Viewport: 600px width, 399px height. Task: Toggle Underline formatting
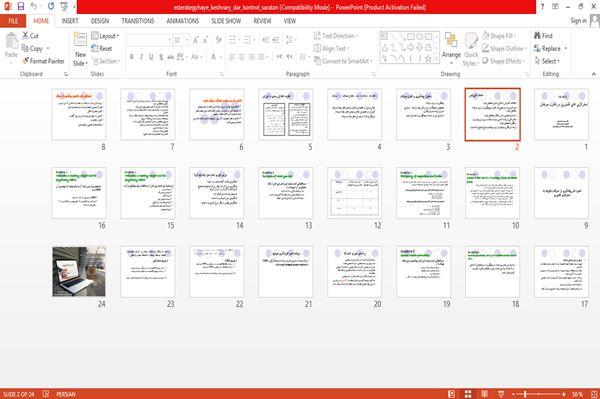pyautogui.click(x=151, y=57)
